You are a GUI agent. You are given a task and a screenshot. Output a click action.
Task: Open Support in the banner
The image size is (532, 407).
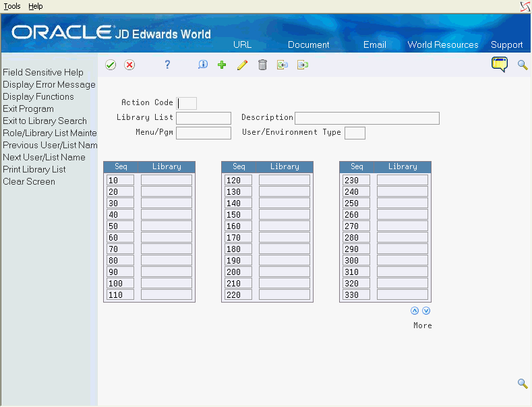[506, 44]
